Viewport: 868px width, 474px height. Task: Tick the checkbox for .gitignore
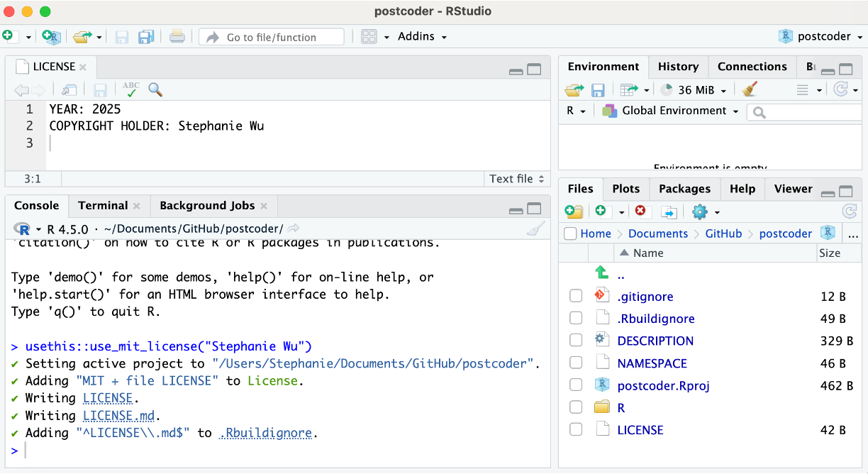[x=576, y=296]
